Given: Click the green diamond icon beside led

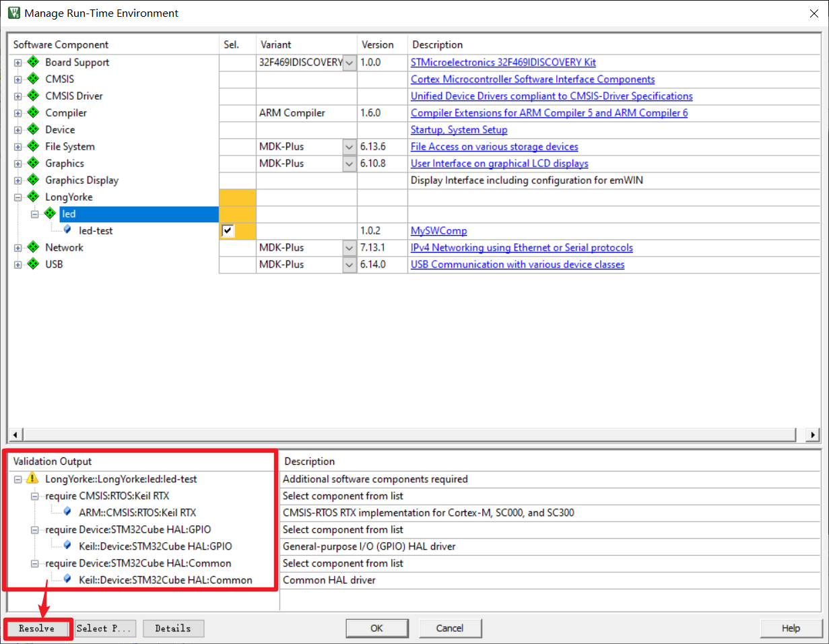Looking at the screenshot, I should click(x=51, y=214).
